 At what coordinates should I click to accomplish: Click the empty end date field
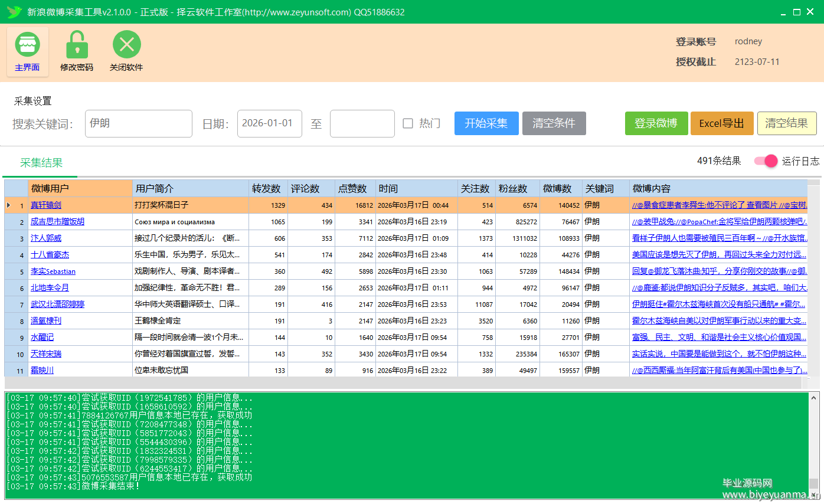pos(362,123)
